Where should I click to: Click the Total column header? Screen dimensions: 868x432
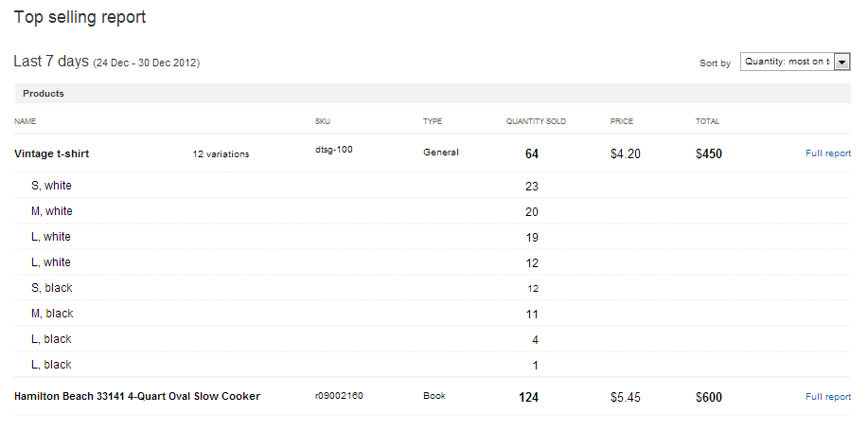click(x=707, y=122)
